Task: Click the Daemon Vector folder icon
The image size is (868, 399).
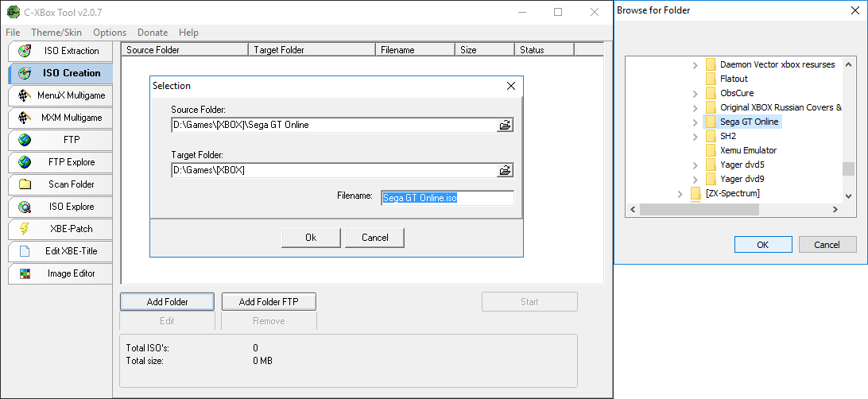Action: [711, 64]
